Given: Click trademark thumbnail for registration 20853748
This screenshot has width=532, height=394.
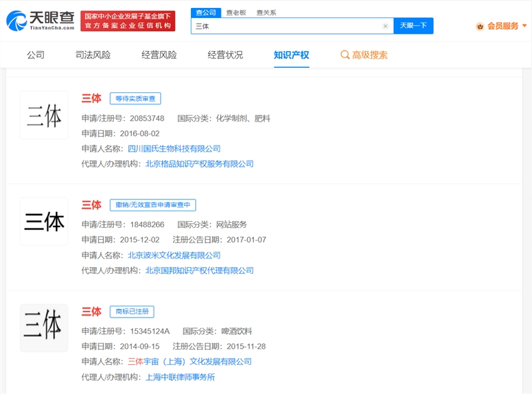Looking at the screenshot, I should (x=44, y=115).
